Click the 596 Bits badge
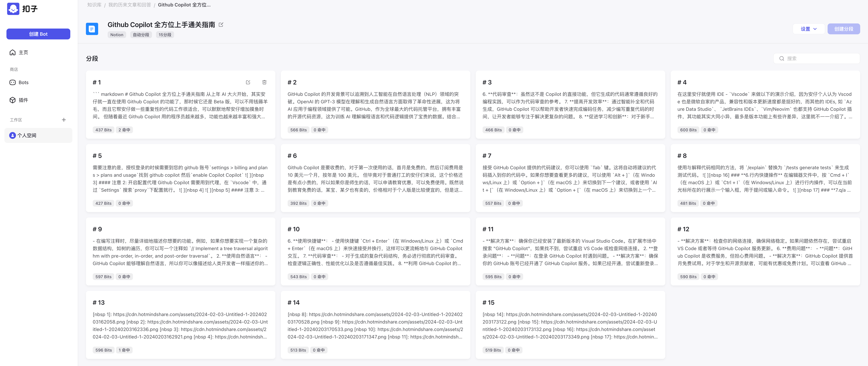 click(x=103, y=350)
